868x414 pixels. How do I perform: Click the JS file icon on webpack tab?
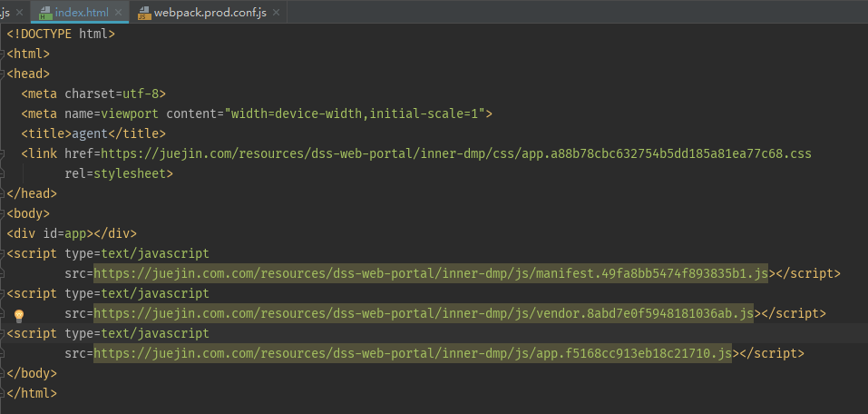coord(144,12)
